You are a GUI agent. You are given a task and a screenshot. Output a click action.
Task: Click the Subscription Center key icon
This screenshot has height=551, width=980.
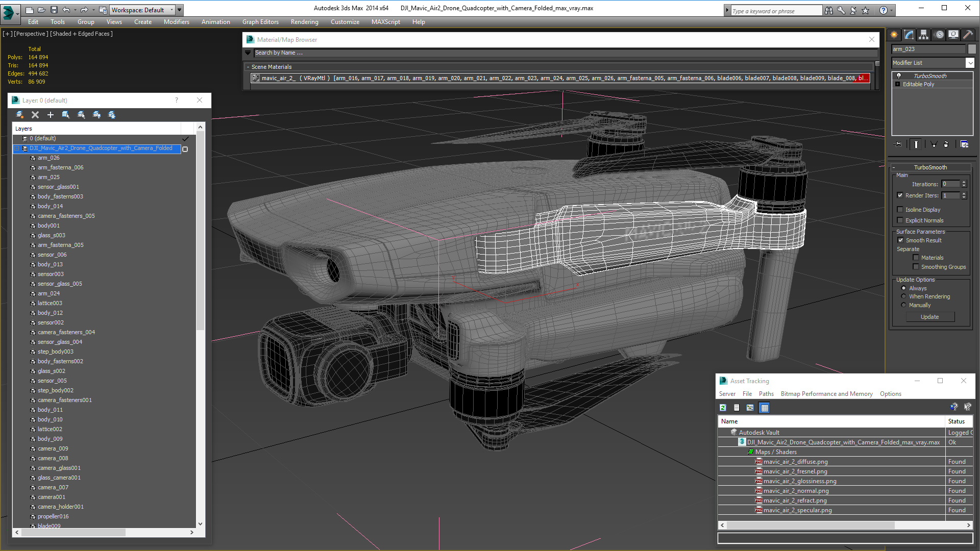coord(841,10)
